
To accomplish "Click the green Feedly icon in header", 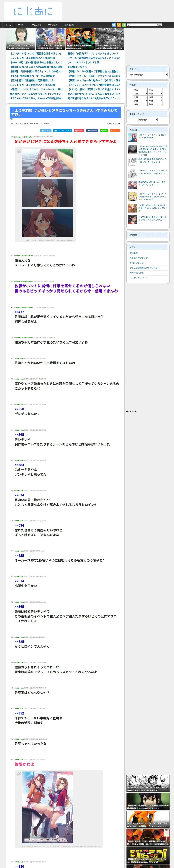I will (124, 25).
